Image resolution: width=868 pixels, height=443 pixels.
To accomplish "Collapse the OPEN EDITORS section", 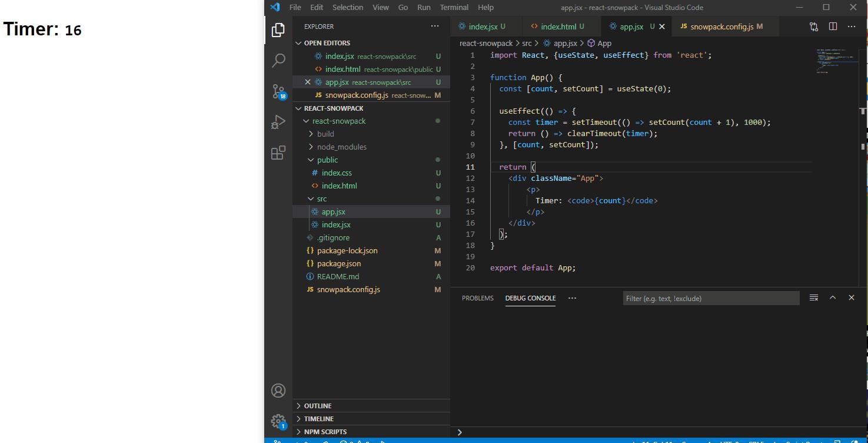I will [x=327, y=43].
